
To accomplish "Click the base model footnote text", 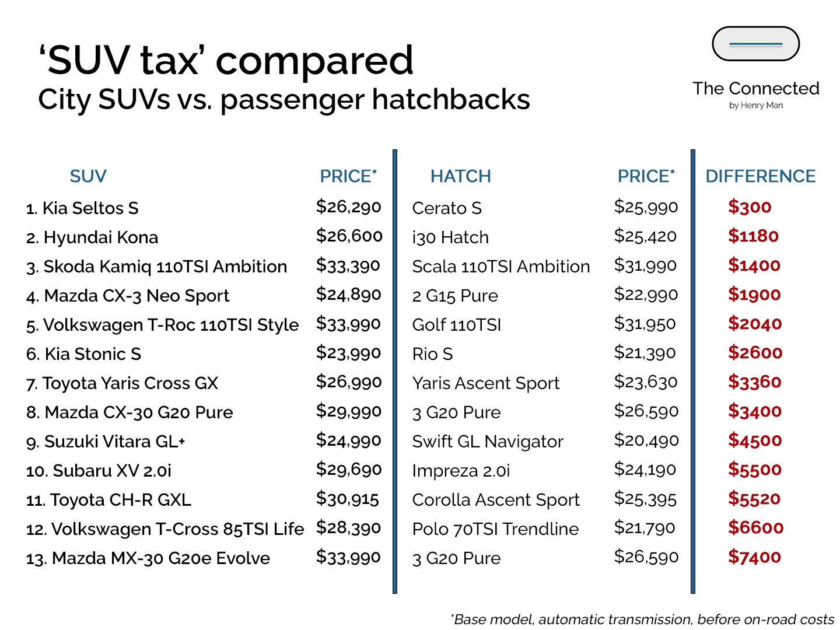I will coord(643,619).
